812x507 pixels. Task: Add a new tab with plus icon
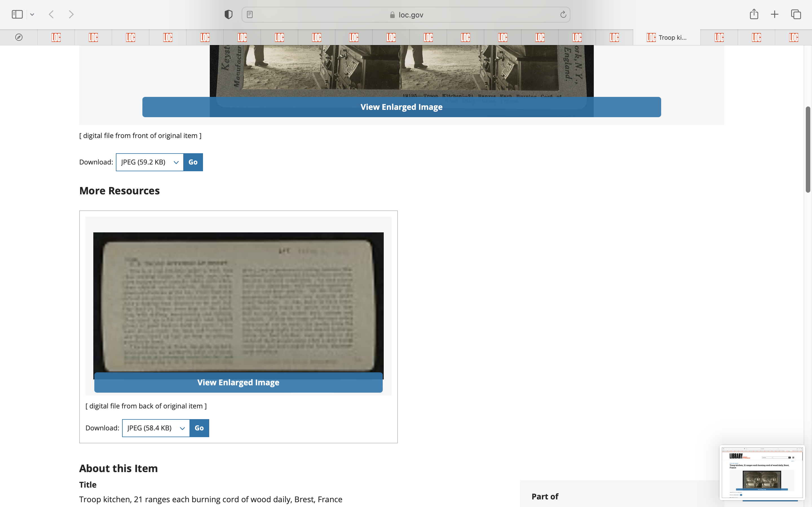pyautogui.click(x=775, y=14)
